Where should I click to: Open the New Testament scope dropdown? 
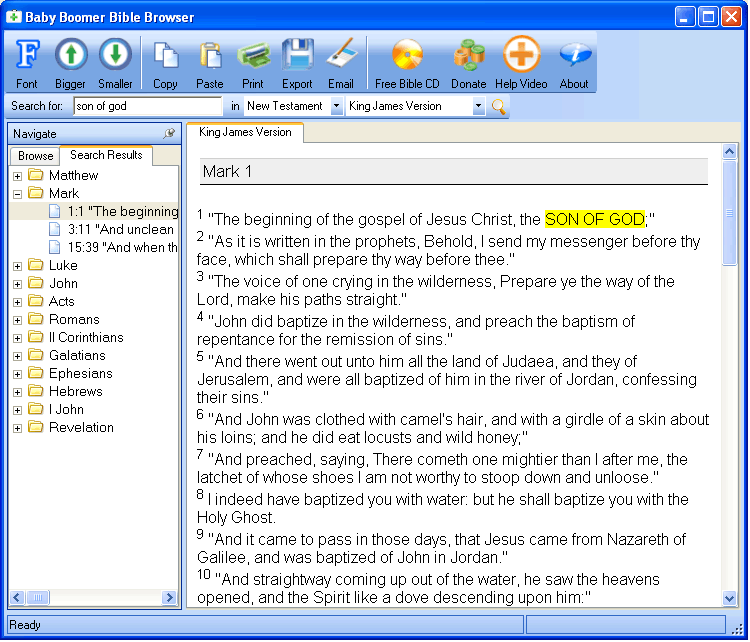[336, 106]
